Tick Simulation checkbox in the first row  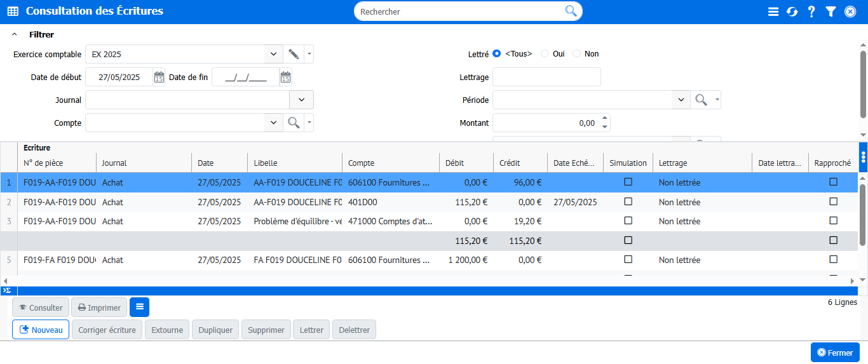tap(628, 182)
